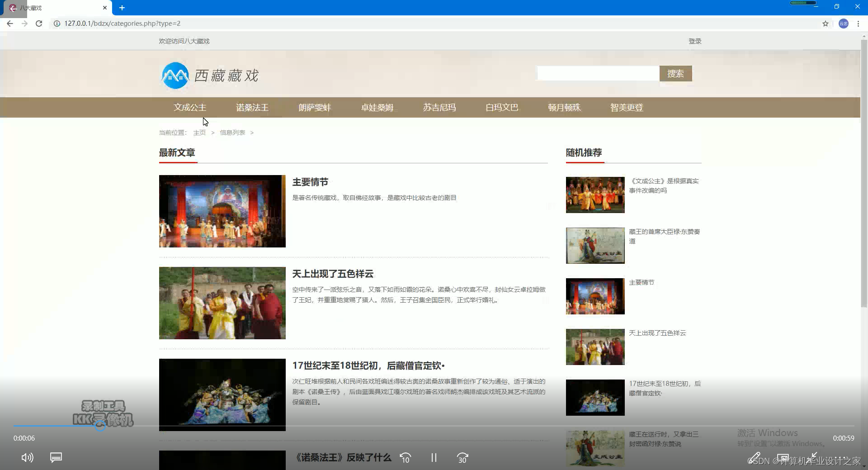The image size is (868, 470).
Task: Open recommended 《文成公主》是根据真实事件改编的吗 link
Action: tap(664, 185)
